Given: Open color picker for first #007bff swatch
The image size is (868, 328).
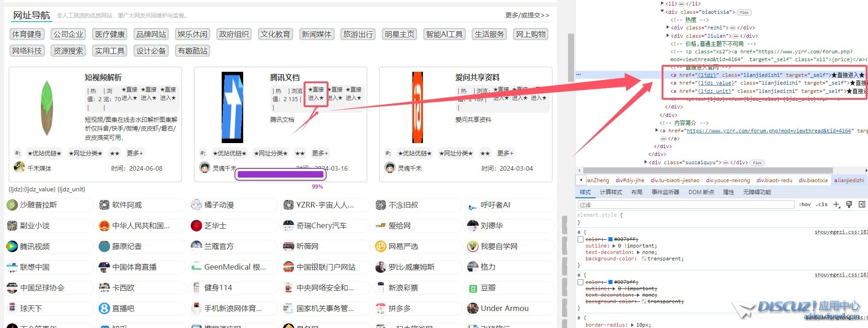Looking at the screenshot, I should click(610, 240).
